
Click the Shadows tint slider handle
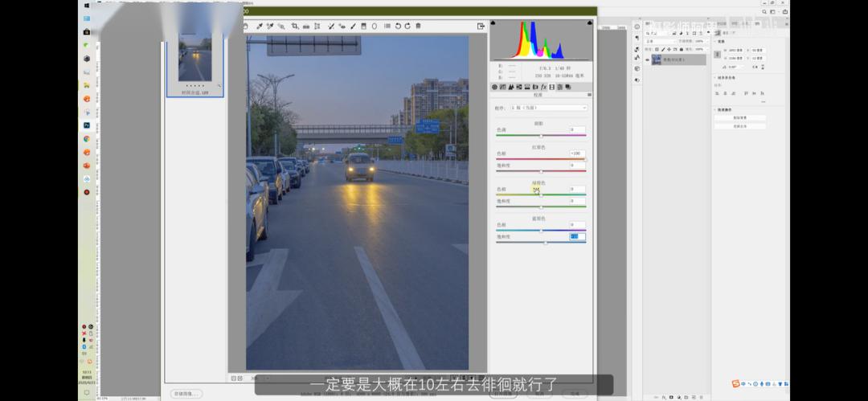pos(541,136)
